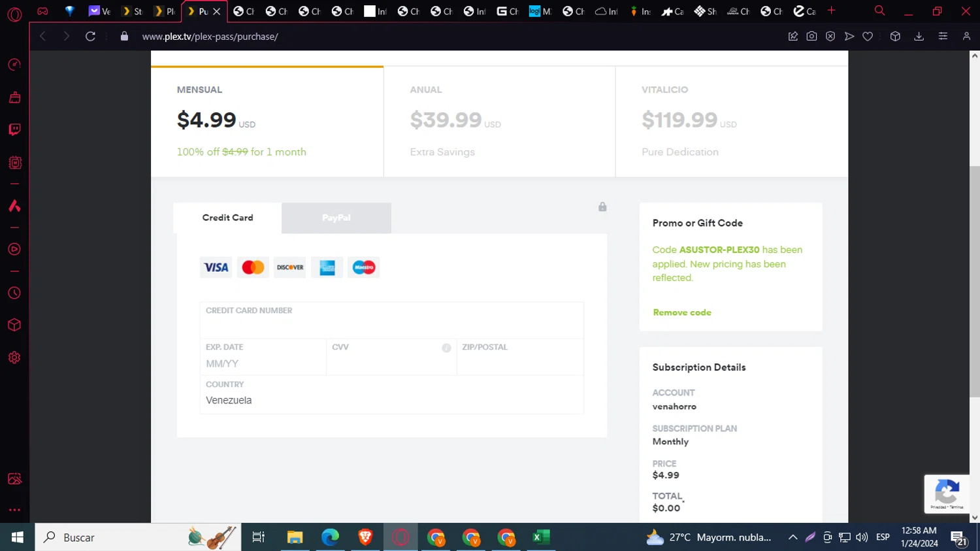Search tabs with the magnifier icon

point(879,10)
